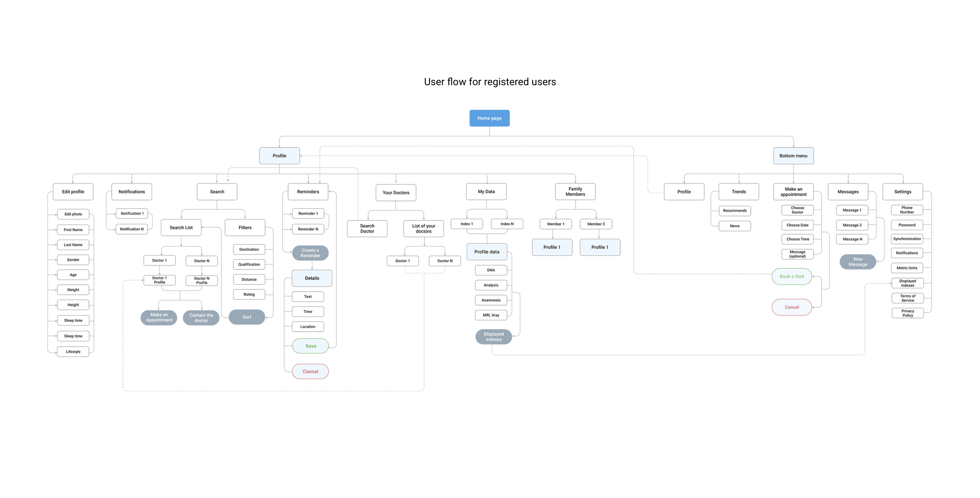Screen dimensions: 980x498
Task: Click the Your Doctors node
Action: [396, 193]
